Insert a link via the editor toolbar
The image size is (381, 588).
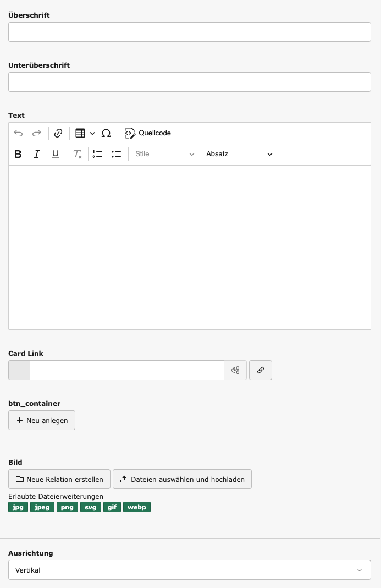click(x=58, y=133)
